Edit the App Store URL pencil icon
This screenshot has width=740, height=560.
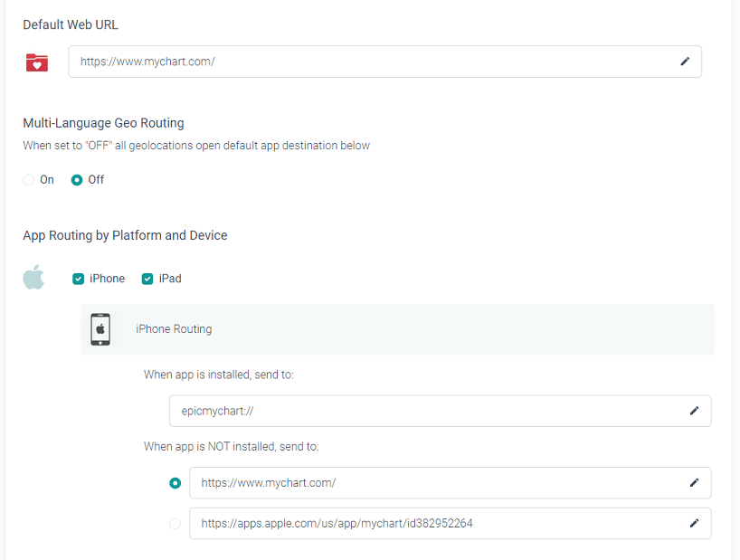[x=694, y=523]
